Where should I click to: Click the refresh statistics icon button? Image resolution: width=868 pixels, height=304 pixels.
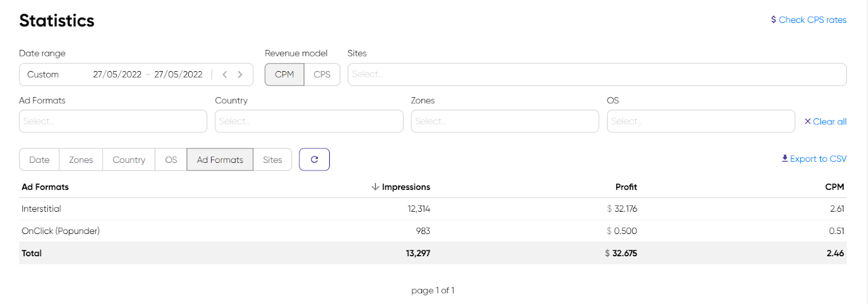click(x=314, y=160)
